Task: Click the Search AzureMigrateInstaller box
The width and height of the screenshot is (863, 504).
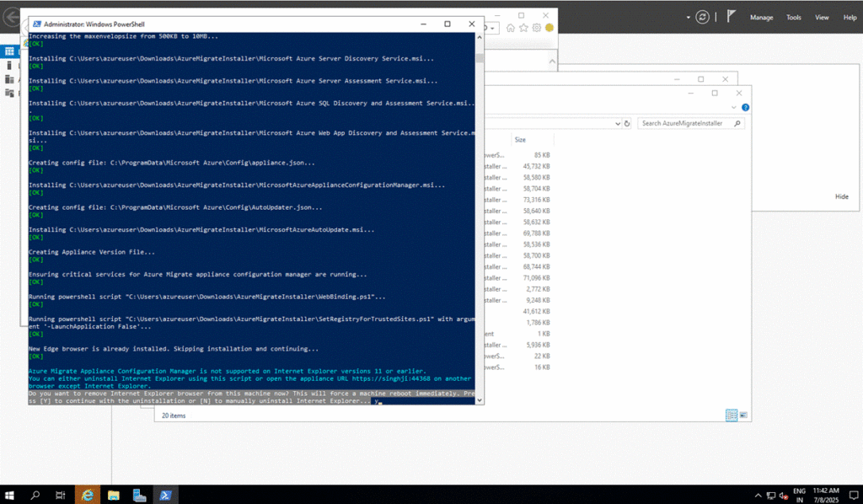Action: coord(687,123)
